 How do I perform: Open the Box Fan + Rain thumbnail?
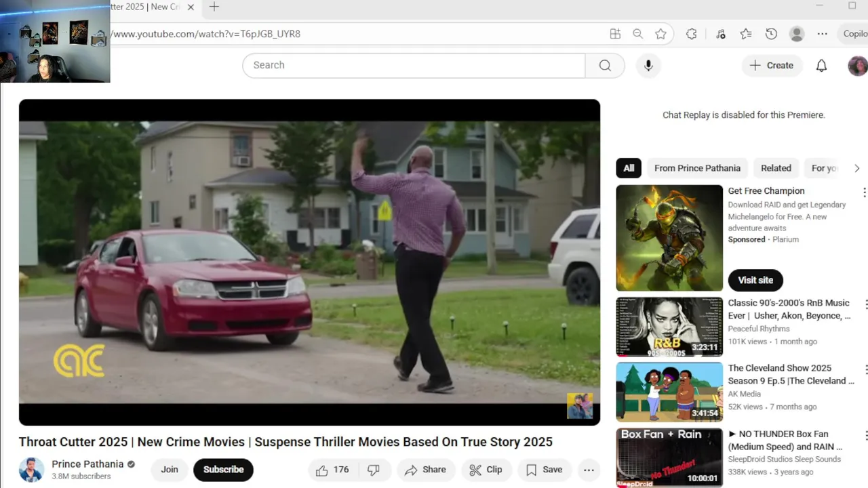click(x=669, y=457)
